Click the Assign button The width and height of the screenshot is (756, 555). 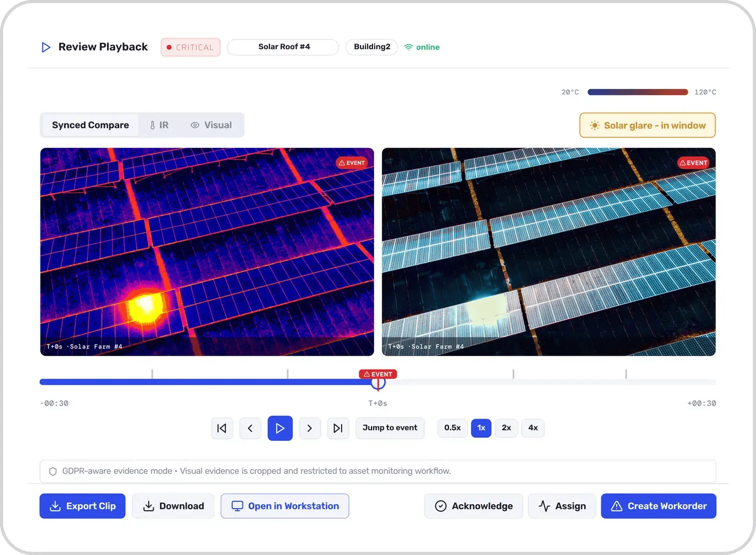(562, 506)
